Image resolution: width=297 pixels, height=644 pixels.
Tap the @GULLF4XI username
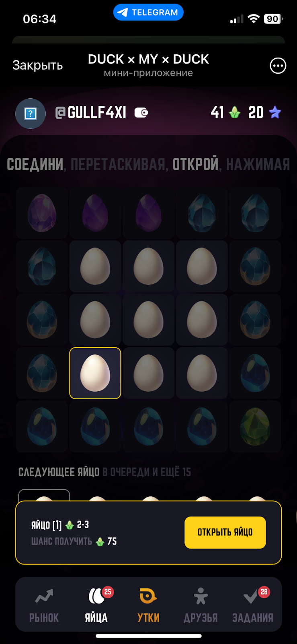pos(91,113)
